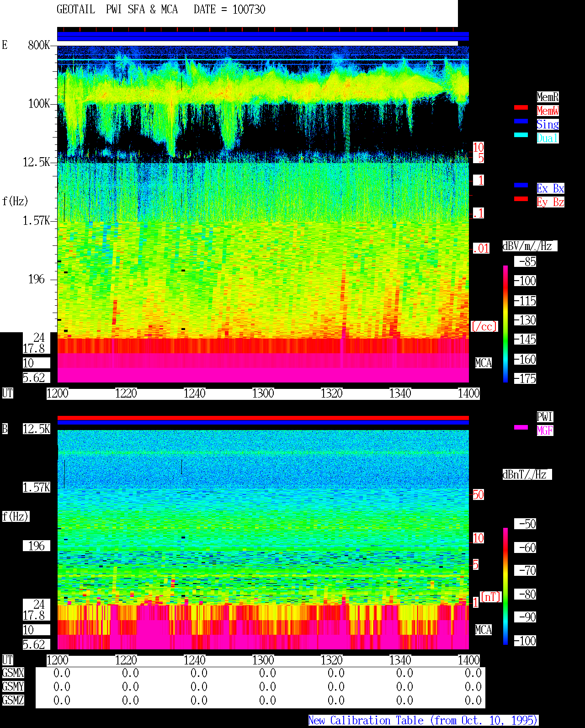Click the f(Hz) axis label of the B panel
This screenshot has width=585, height=728.
(16, 516)
